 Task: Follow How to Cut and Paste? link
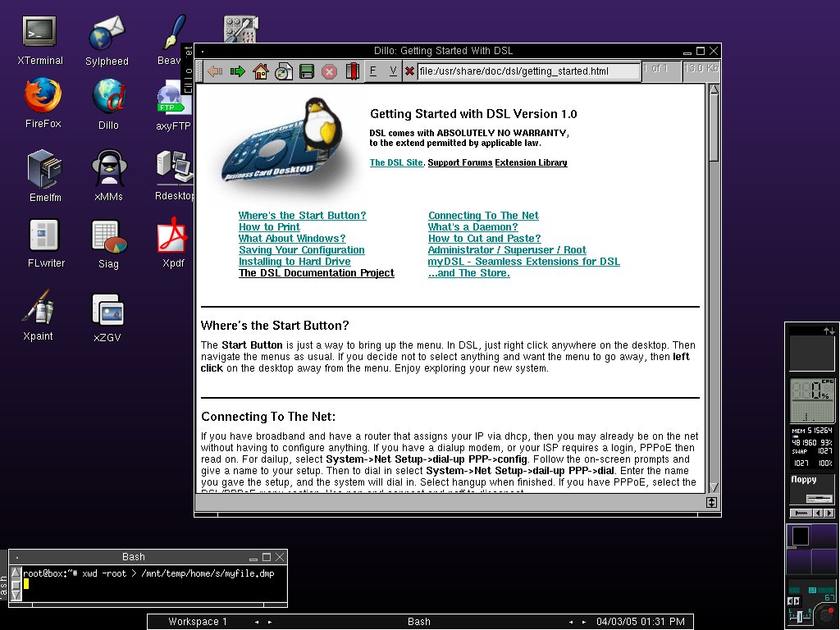coord(484,239)
